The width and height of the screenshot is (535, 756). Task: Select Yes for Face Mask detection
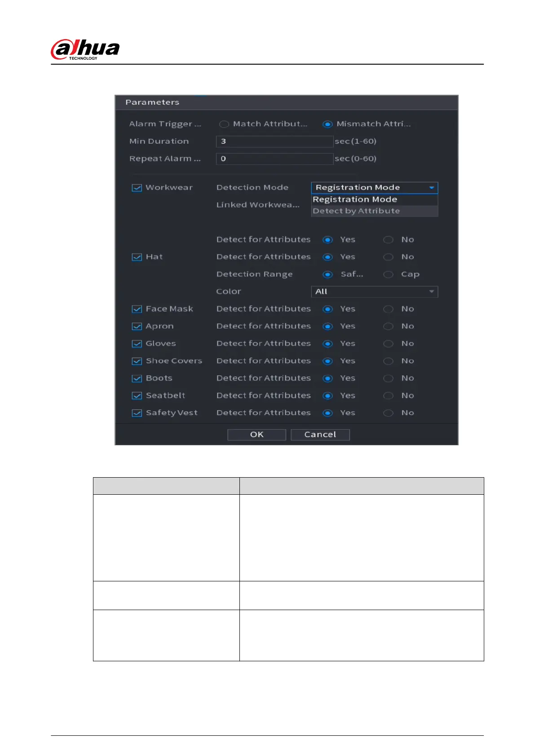(327, 309)
